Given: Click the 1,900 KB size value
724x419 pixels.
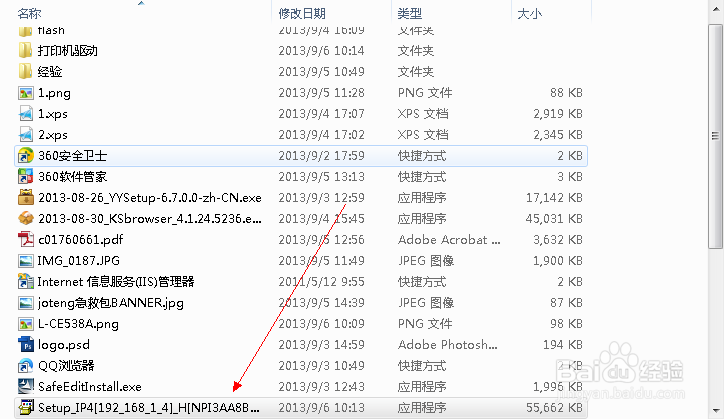Looking at the screenshot, I should pos(558,261).
